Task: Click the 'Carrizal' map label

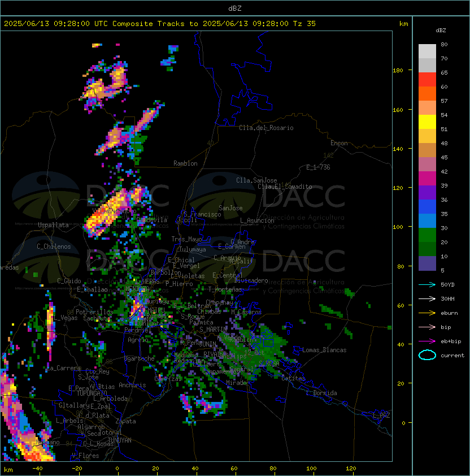Action: tap(168, 379)
